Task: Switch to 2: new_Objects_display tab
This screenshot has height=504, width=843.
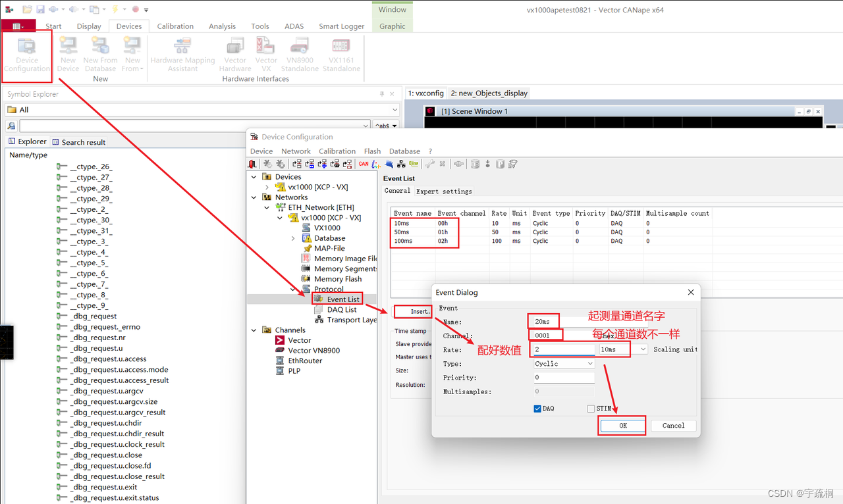Action: pyautogui.click(x=489, y=93)
